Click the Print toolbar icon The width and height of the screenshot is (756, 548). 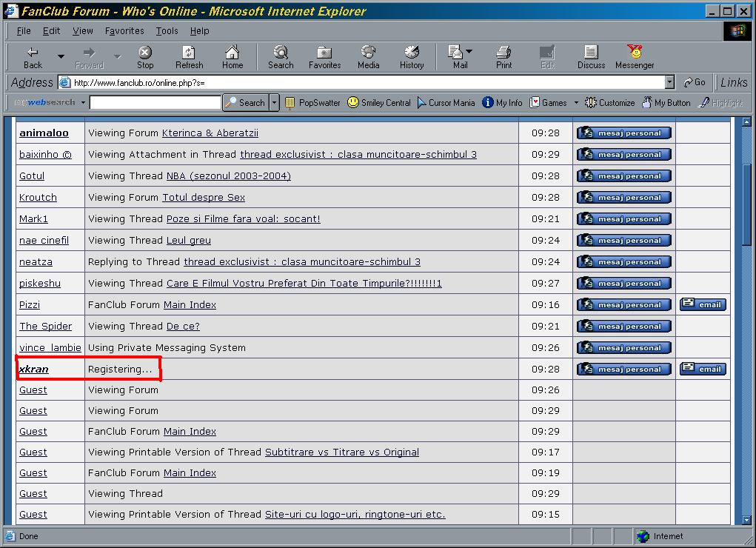504,53
